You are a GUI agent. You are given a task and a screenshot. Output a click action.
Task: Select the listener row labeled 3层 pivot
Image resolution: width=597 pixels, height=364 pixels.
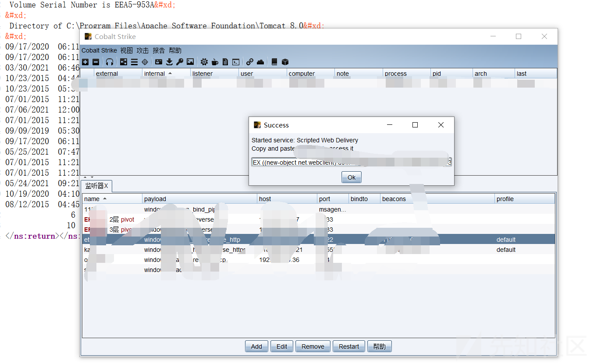point(319,230)
